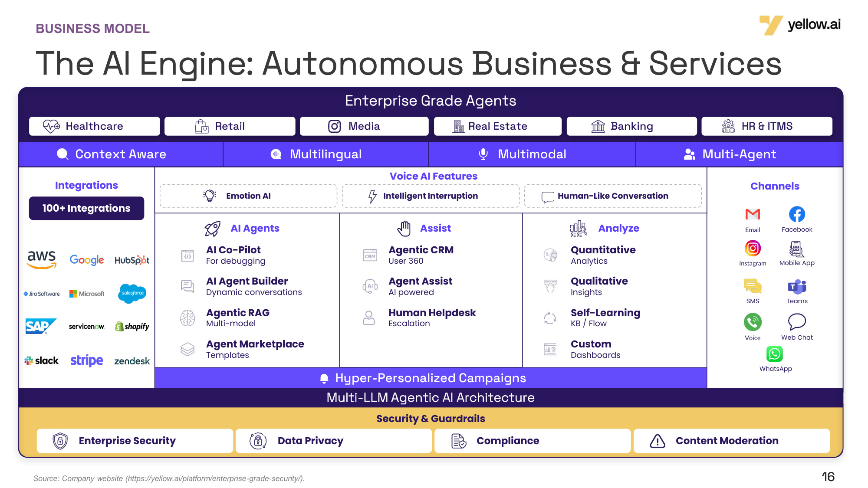Click the Custom Dashboards heading
The image size is (868, 488).
click(595, 349)
